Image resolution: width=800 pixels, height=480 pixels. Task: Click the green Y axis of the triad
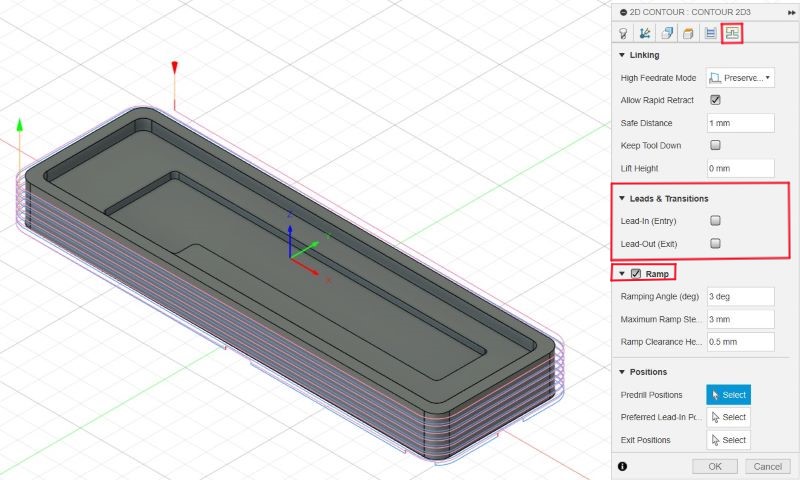[305, 249]
